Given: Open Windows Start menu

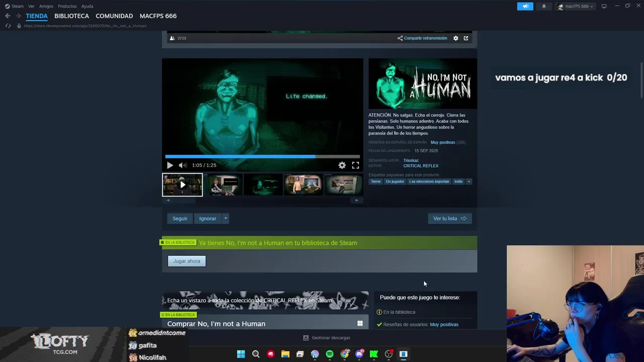Looking at the screenshot, I should pos(241,354).
